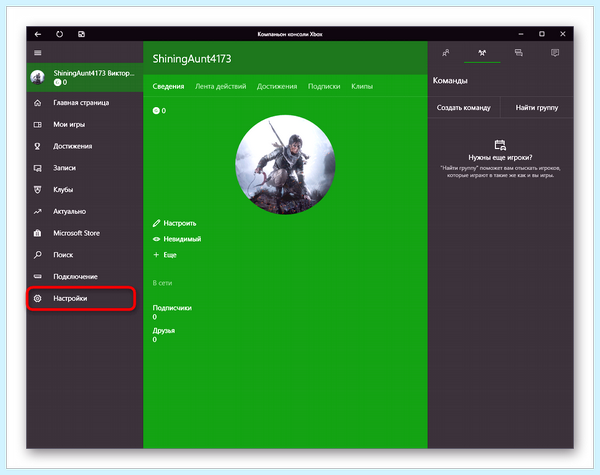Viewport: 600px width, 475px height.
Task: Click the console icon for Подключение
Action: click(x=38, y=276)
